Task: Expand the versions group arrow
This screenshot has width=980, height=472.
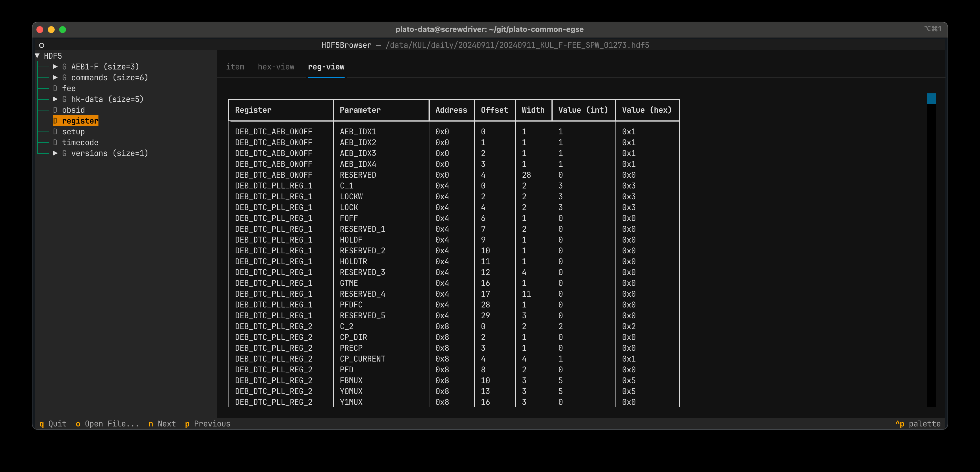Action: point(55,153)
